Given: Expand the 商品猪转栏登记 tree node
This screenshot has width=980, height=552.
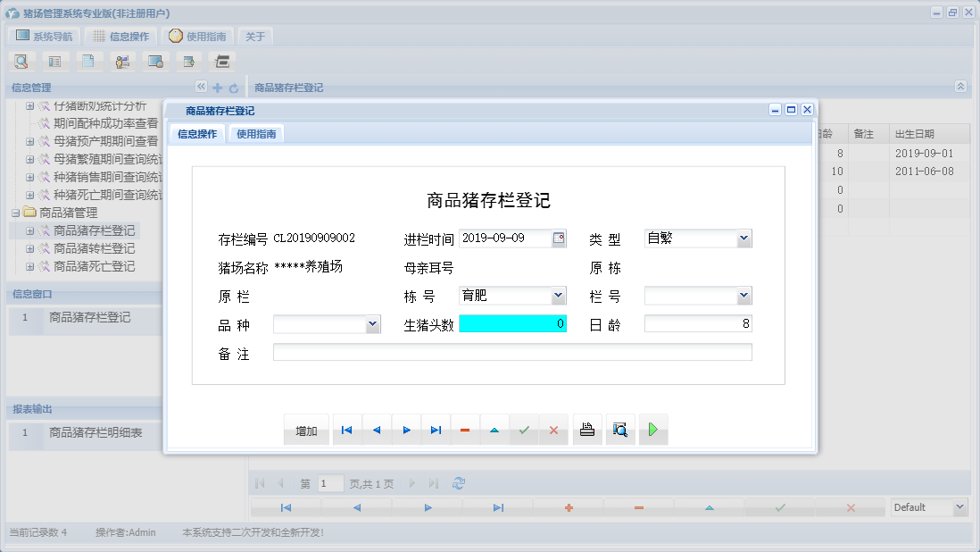Looking at the screenshot, I should 29,248.
